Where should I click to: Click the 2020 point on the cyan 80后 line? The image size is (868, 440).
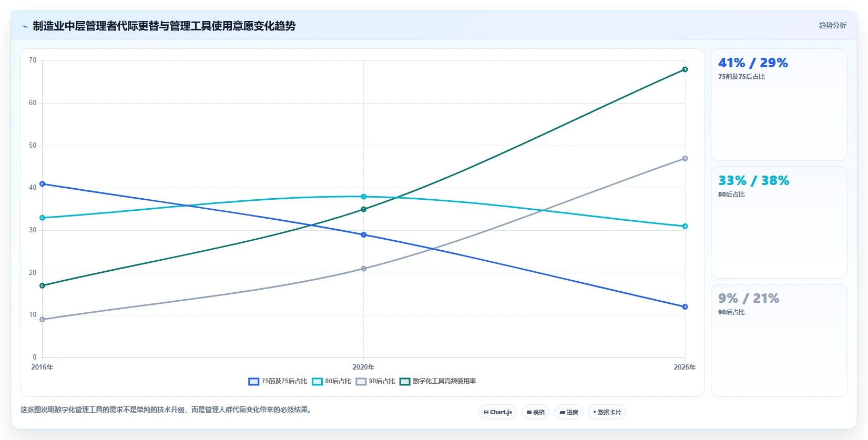[x=364, y=197]
